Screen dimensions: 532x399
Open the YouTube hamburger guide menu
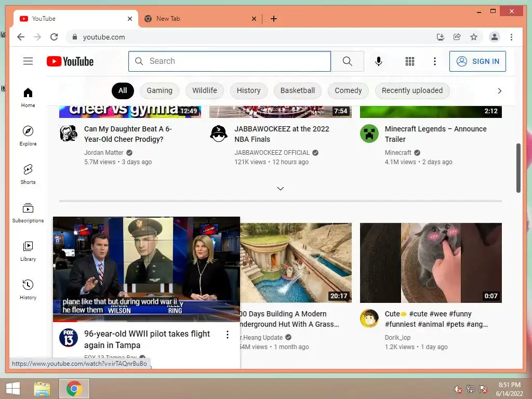click(x=28, y=61)
